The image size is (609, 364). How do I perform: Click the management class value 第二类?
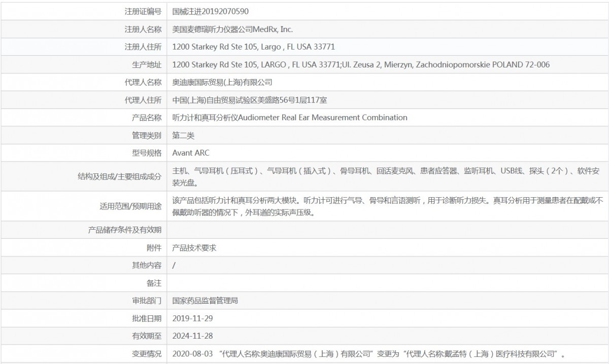(183, 135)
